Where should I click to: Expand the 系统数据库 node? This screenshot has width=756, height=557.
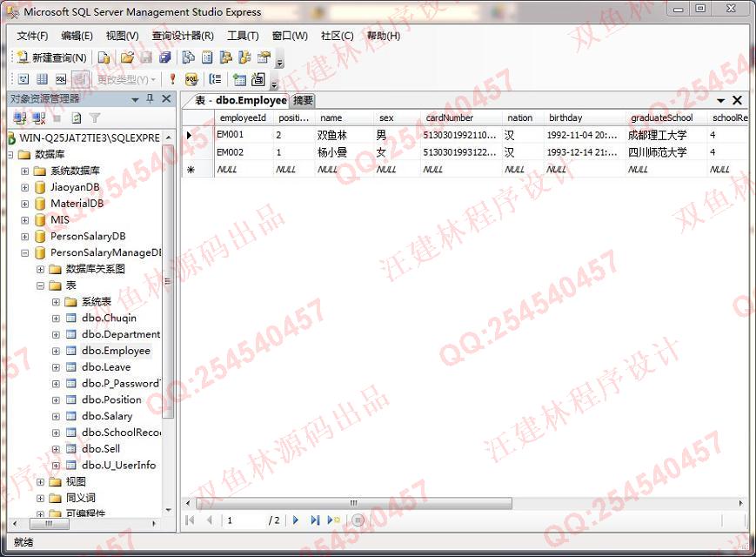click(x=25, y=171)
